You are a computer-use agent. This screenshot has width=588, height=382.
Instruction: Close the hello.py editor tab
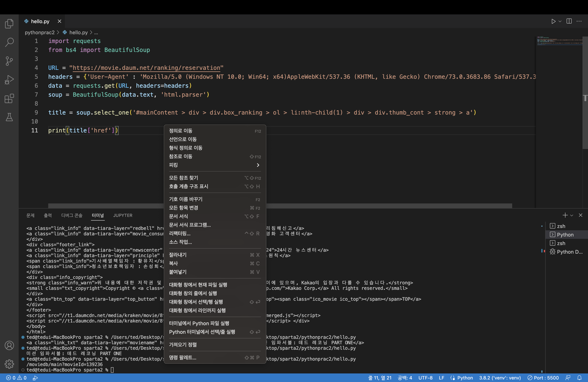coord(59,21)
